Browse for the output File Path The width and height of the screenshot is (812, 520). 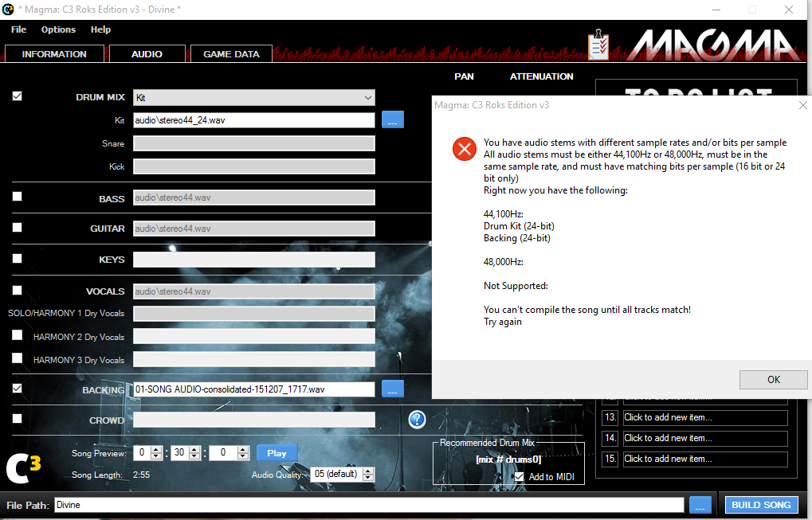[x=700, y=505]
